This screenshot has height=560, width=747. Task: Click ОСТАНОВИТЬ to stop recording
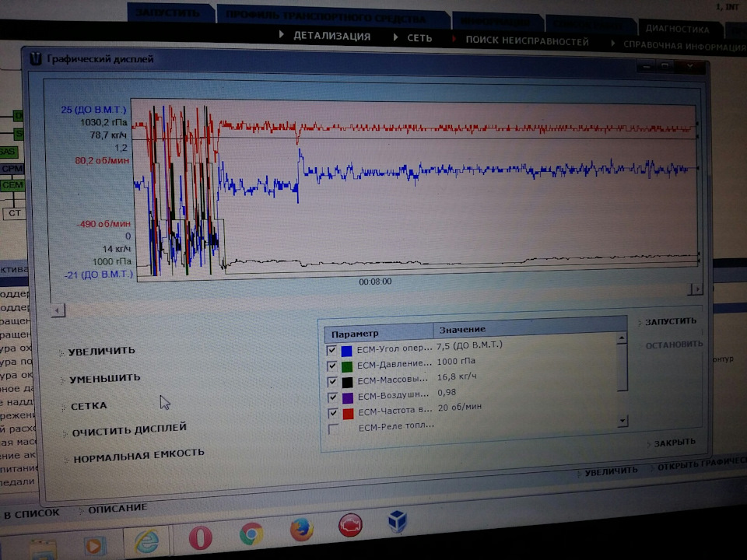point(674,345)
